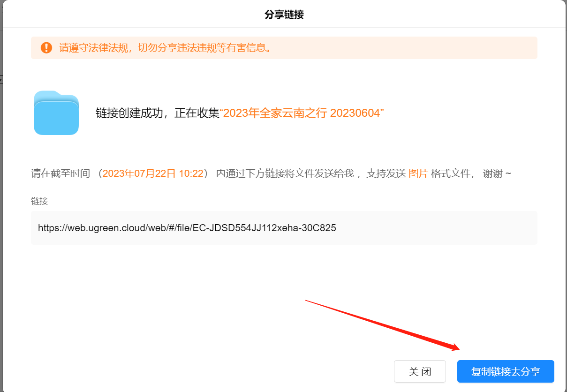Close the dialog with 关闭 button

point(420,372)
